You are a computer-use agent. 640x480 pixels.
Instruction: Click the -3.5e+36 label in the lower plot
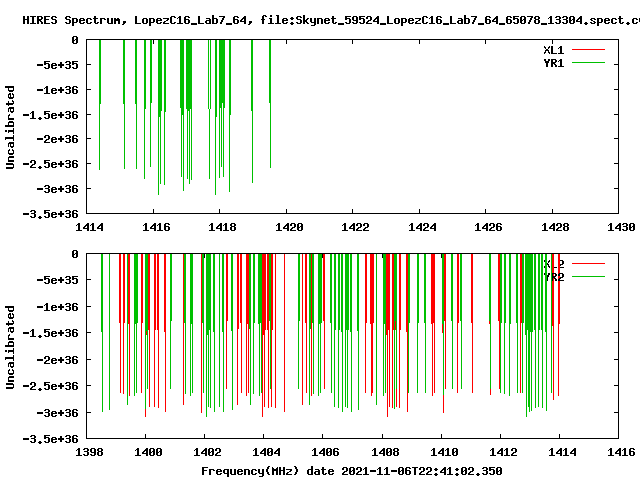click(x=50, y=439)
